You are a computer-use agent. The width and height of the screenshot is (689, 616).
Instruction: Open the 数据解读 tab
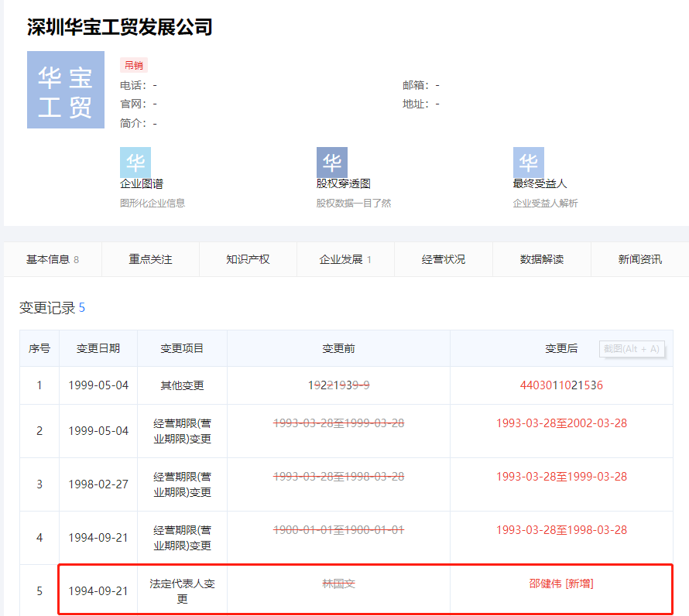click(542, 259)
